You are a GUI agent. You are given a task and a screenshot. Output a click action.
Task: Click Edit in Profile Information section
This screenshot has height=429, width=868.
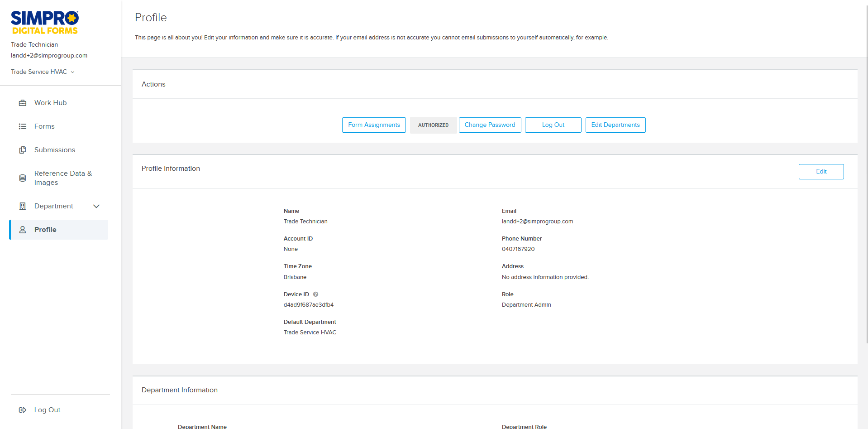coord(821,172)
